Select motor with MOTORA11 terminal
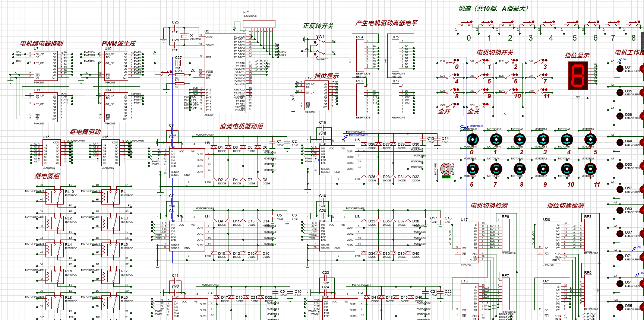The width and height of the screenshot is (644, 320). click(x=473, y=140)
